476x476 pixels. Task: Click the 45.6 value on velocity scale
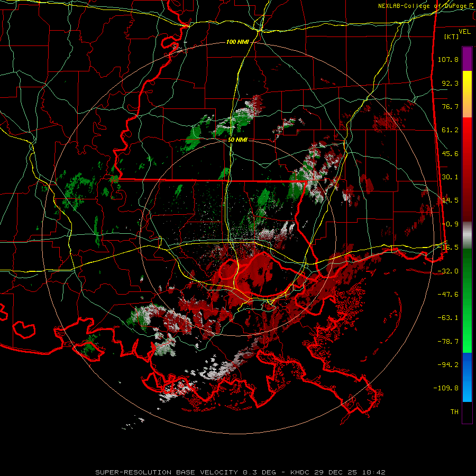point(450,153)
